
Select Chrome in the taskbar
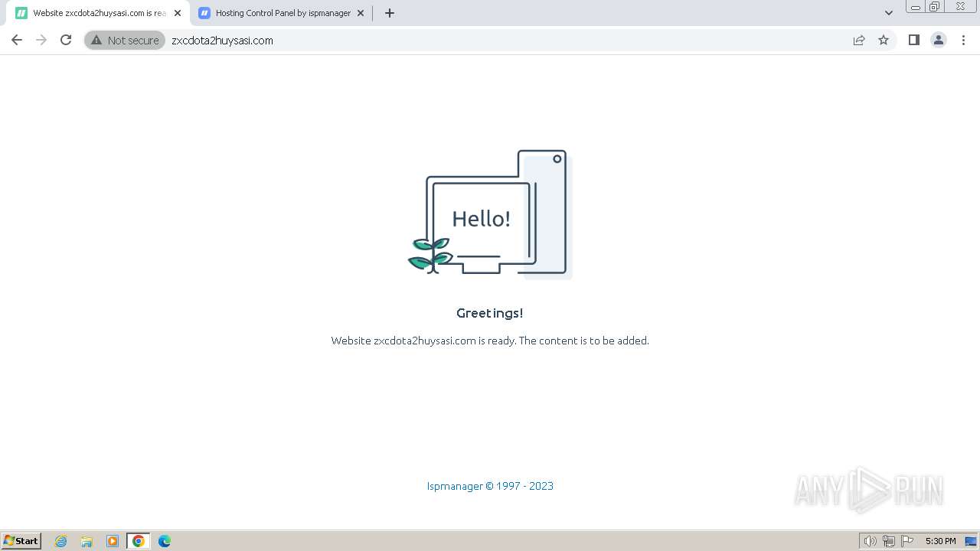[139, 541]
